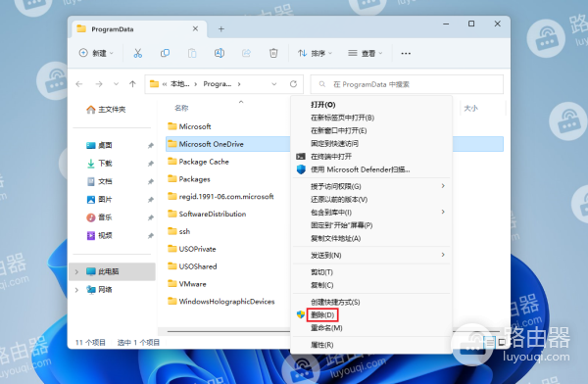
Task: Click the Share icon in toolbar
Action: tap(246, 53)
